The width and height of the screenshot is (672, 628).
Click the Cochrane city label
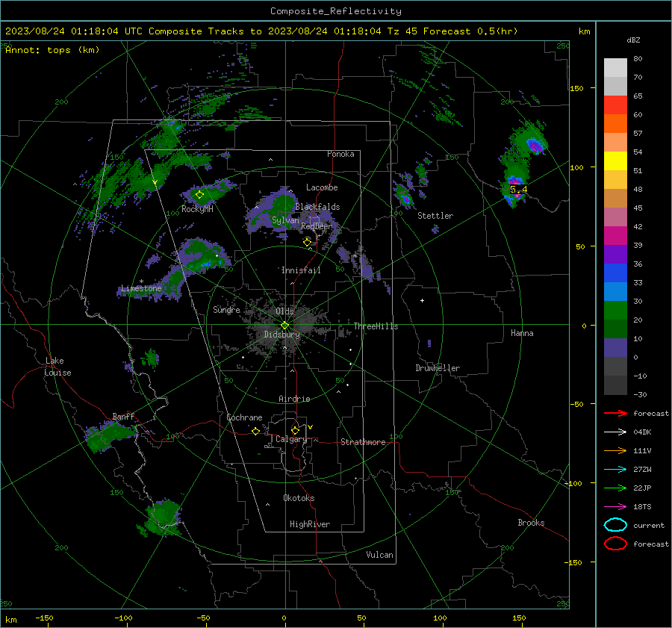click(244, 417)
